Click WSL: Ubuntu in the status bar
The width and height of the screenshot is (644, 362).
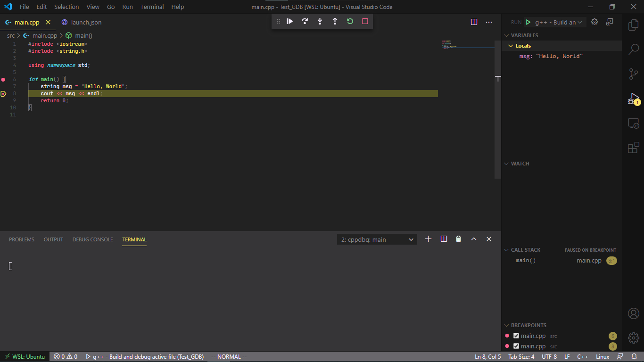point(25,357)
